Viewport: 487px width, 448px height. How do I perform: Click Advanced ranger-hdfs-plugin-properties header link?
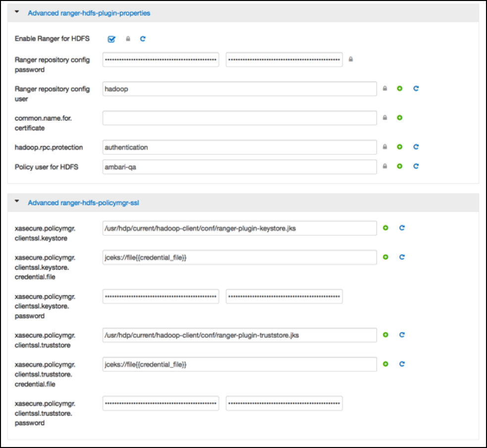[89, 13]
